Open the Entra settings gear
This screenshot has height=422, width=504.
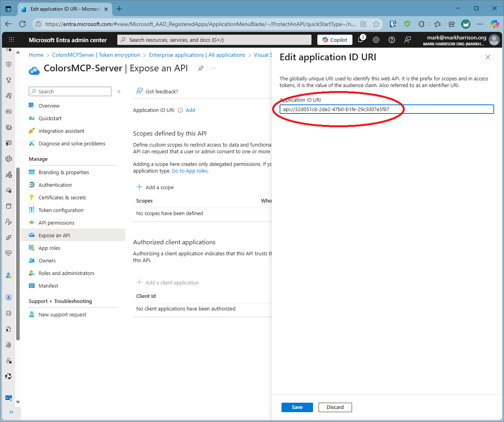click(376, 40)
